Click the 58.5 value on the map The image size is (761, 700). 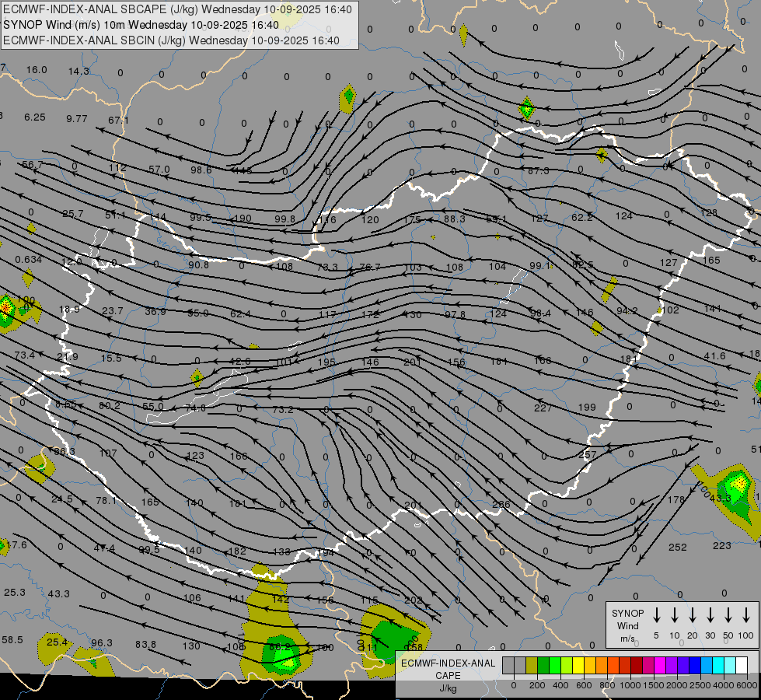12,640
